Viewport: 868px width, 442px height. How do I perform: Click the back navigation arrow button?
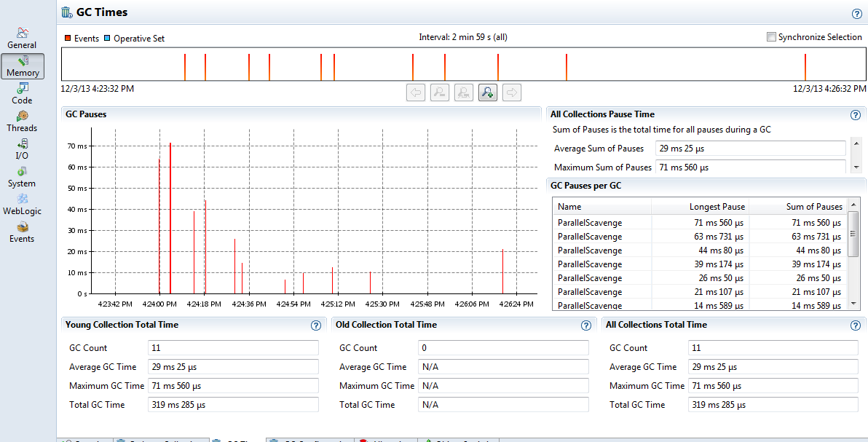tap(416, 92)
